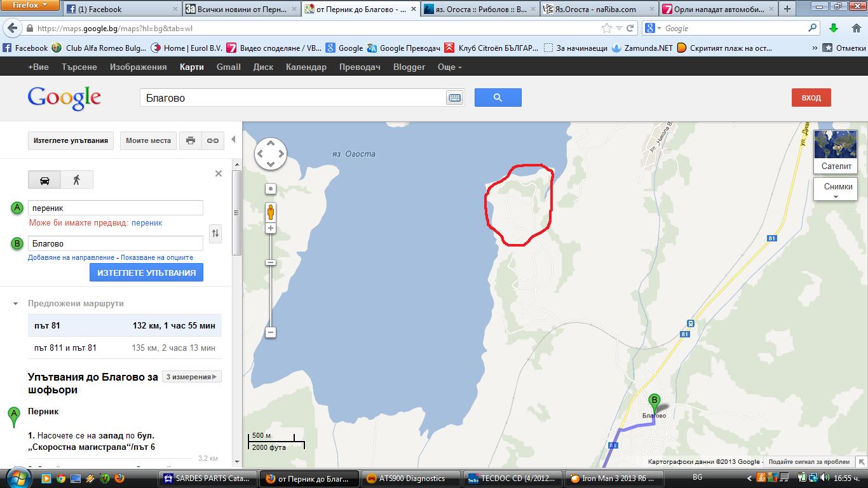Screen dimensions: 868x488
Task: Click the print directions icon
Action: pyautogui.click(x=191, y=140)
